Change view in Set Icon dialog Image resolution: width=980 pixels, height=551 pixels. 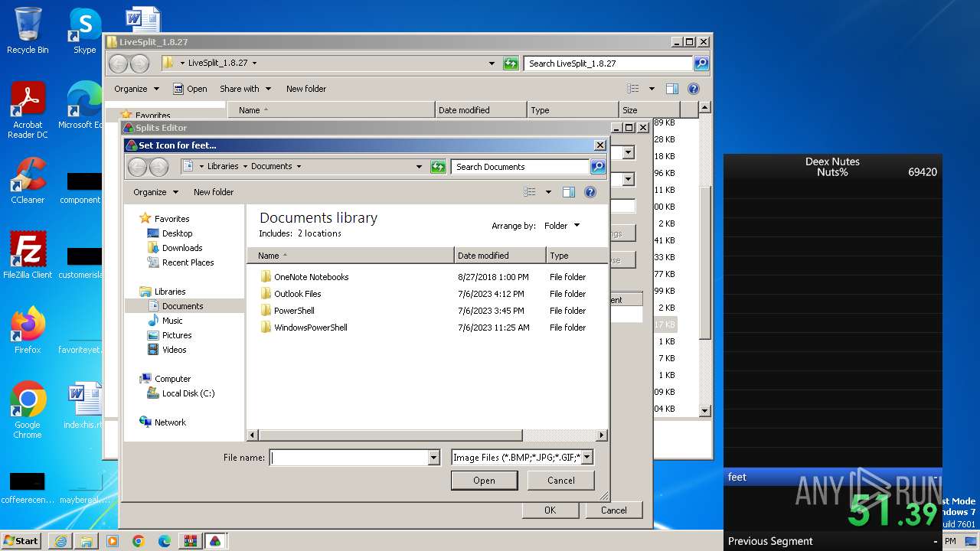coord(529,192)
